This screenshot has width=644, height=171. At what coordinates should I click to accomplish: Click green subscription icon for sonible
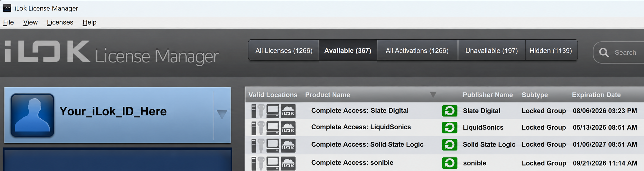click(x=450, y=163)
